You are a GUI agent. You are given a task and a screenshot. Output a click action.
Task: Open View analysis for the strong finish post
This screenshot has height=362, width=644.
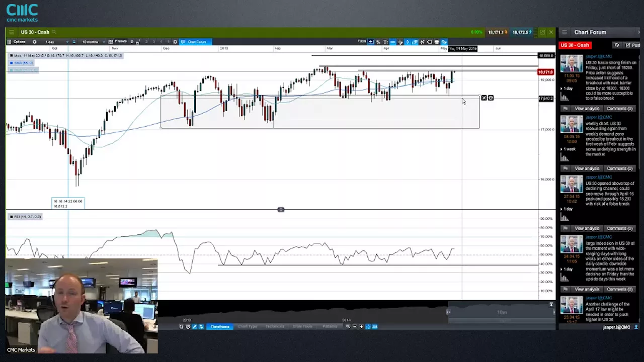(x=587, y=109)
